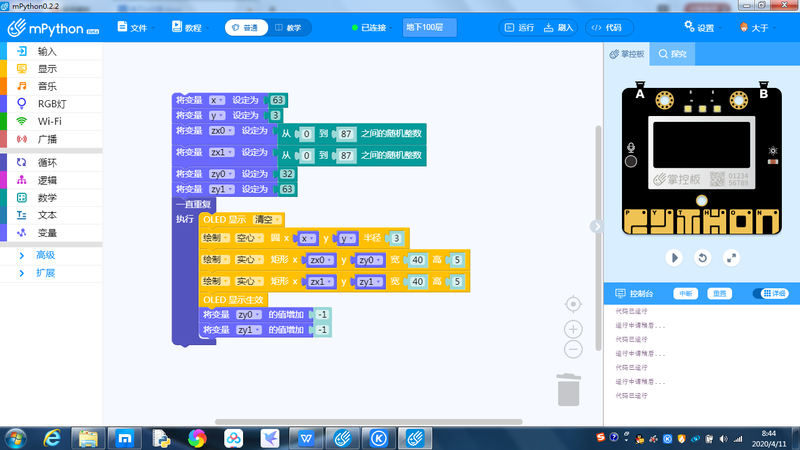Switch to the 探究 (Explore) tab

click(672, 53)
